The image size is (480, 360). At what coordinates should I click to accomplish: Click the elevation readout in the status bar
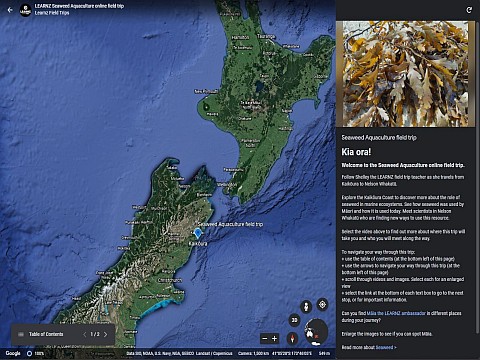tap(324, 353)
